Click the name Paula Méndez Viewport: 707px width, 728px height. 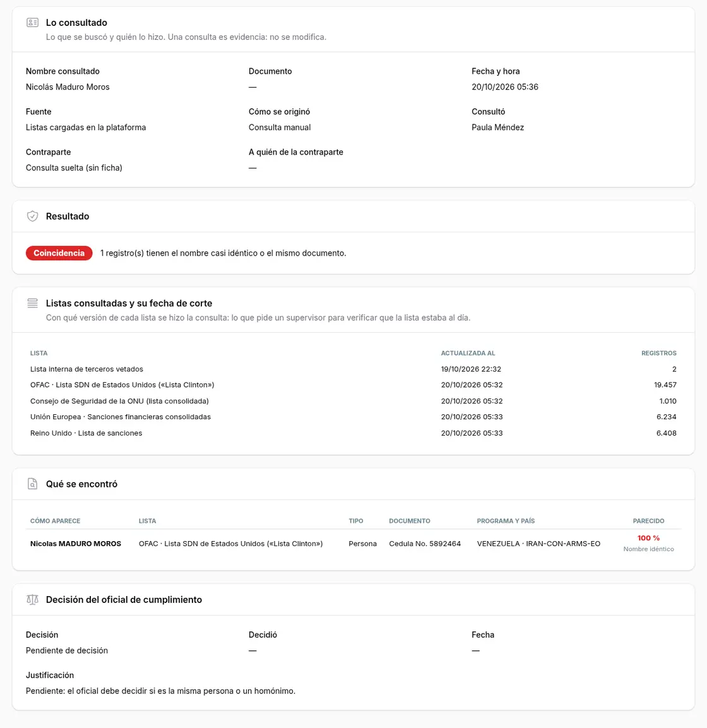pos(497,127)
